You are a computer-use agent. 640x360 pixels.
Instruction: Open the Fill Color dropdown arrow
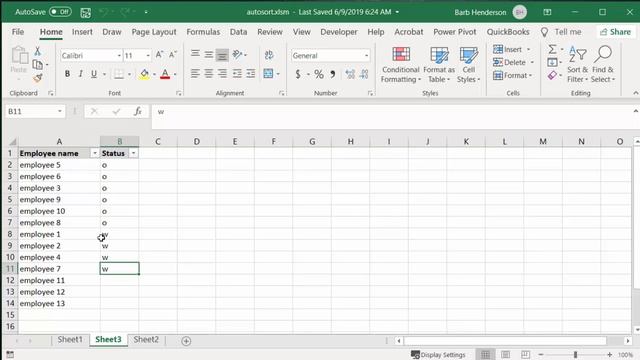(x=154, y=74)
